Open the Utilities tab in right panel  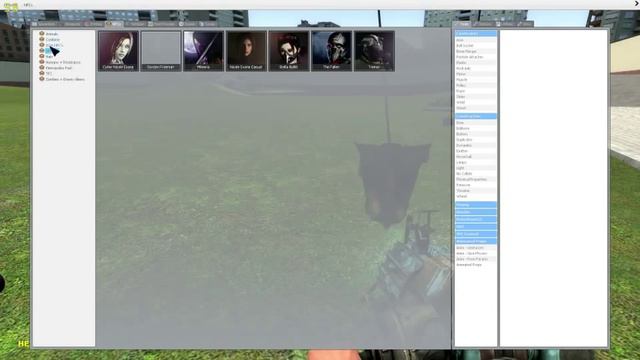(505, 24)
